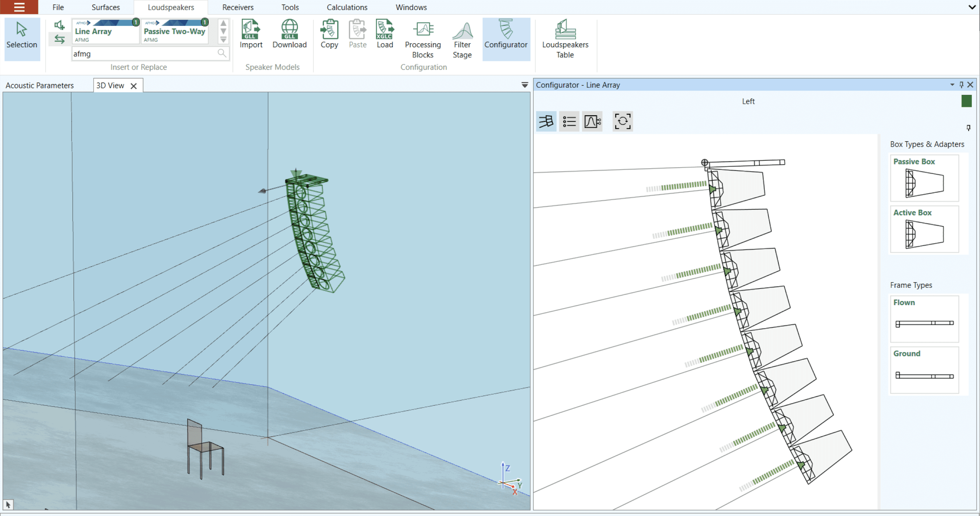Screen dimensions: 980x516
Task: Click the Selection tool
Action: (22, 39)
